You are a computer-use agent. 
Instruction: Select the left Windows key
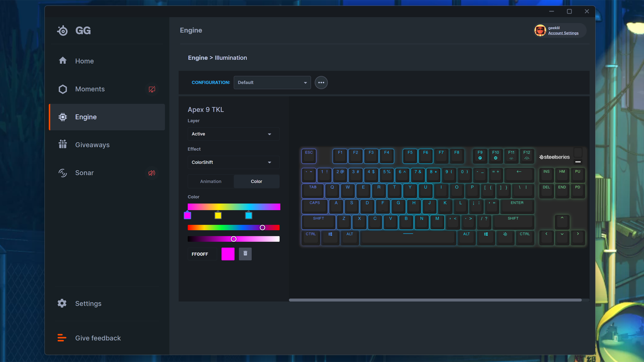click(x=330, y=238)
